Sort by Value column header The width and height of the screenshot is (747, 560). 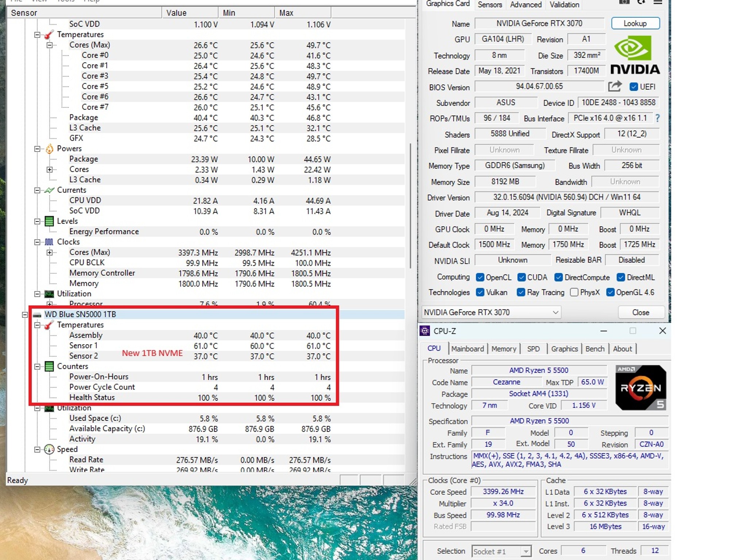coord(190,13)
